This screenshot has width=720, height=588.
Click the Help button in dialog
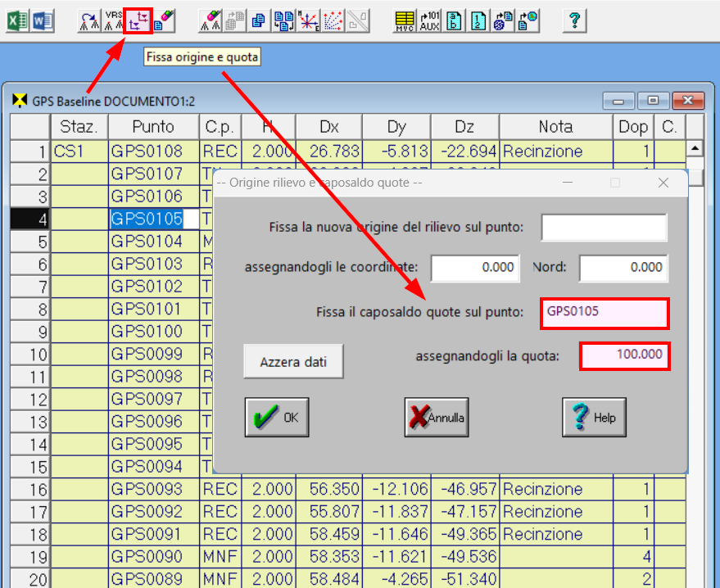[594, 418]
